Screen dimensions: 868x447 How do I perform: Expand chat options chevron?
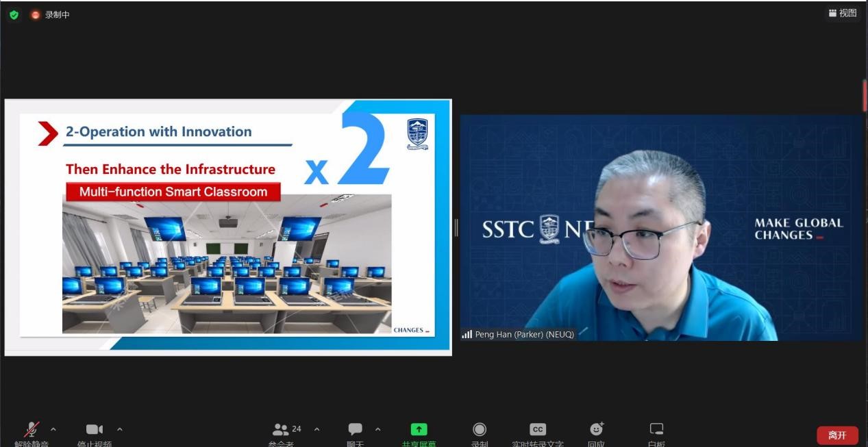click(x=377, y=429)
